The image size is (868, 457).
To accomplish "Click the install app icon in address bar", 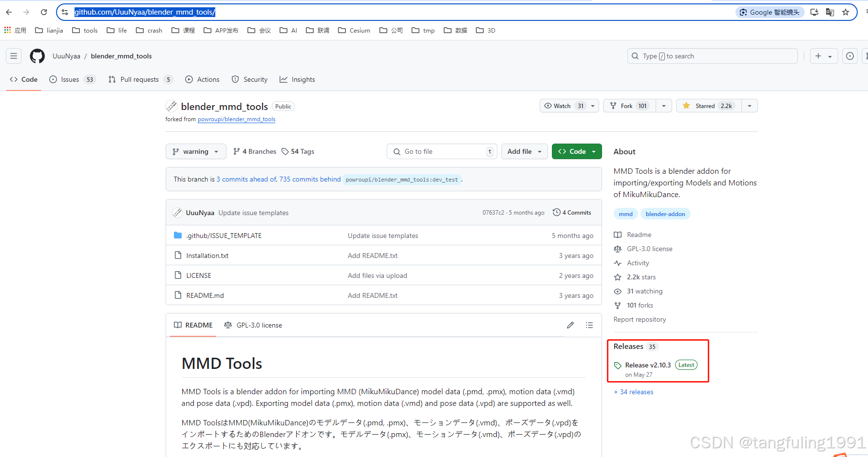I will [x=814, y=12].
